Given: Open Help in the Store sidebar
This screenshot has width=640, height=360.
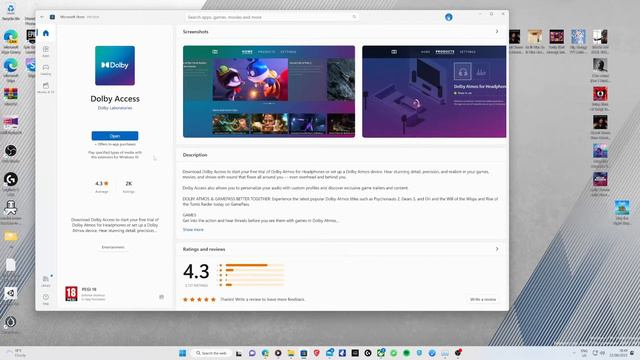Looking at the screenshot, I should 46,299.
